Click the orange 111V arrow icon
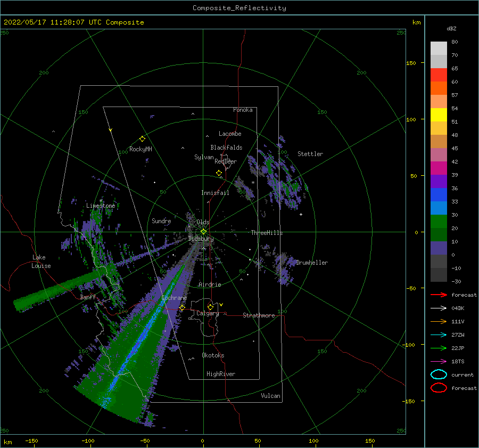Viewport: 479px width, 448px height. pyautogui.click(x=439, y=321)
